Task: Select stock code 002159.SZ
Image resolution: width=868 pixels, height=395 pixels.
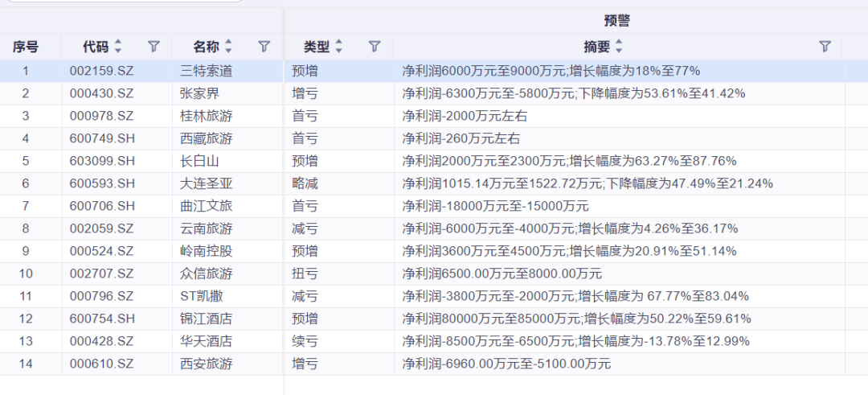Action: 102,71
